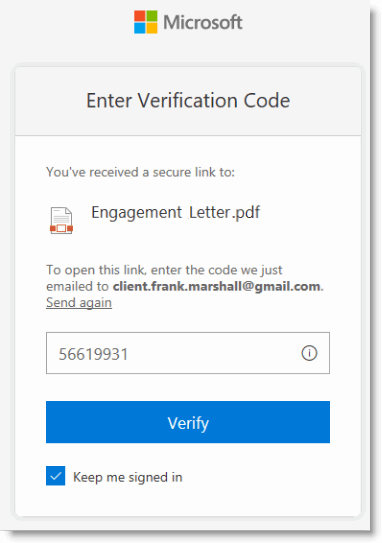Click the green square of Microsoft logo
Image resolution: width=382 pixels, height=543 pixels.
coord(152,16)
